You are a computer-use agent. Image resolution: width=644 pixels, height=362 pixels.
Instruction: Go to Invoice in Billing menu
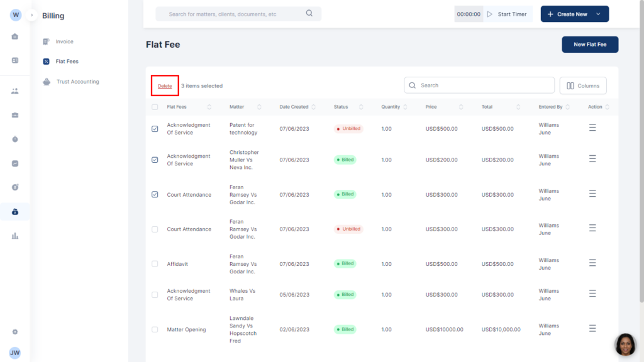pos(64,41)
